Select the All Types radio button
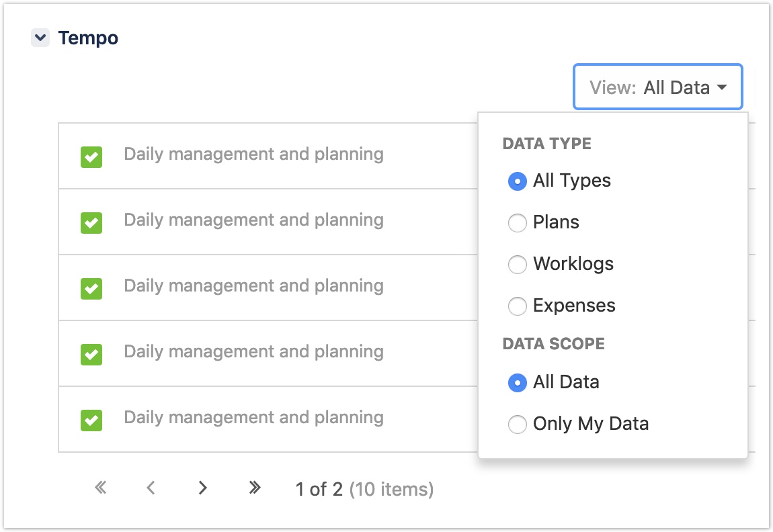The image size is (773, 532). pos(517,181)
